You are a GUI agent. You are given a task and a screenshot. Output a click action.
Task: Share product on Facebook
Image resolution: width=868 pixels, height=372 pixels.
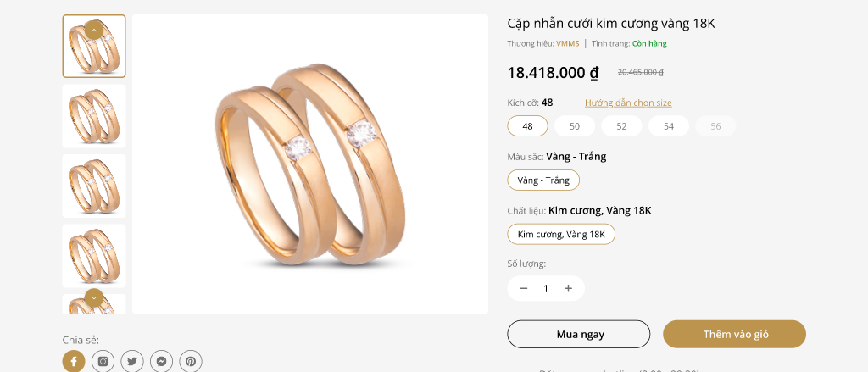click(x=74, y=361)
